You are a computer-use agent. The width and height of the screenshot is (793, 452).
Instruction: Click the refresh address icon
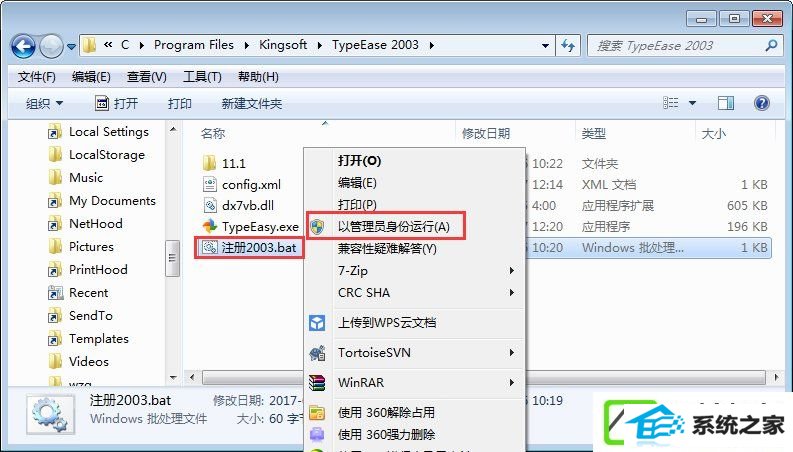pos(568,46)
